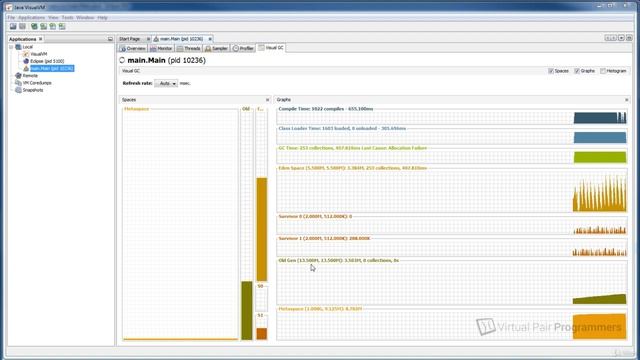Viewport: 640px width, 360px height.
Task: Click the greyed toolbar icon beside Load Snapshot
Action: click(22, 27)
